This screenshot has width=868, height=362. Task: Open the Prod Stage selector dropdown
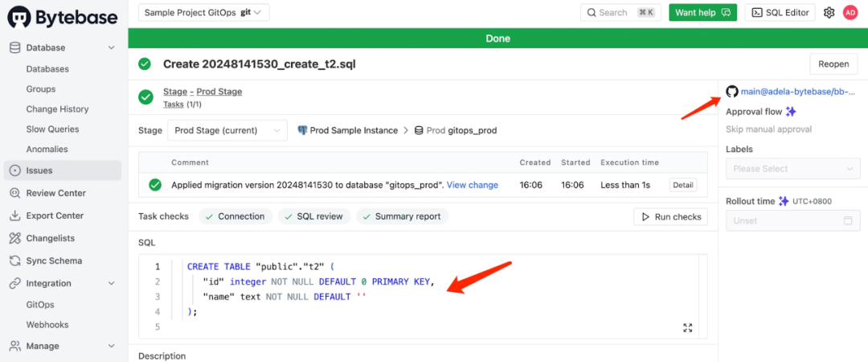[x=227, y=131]
